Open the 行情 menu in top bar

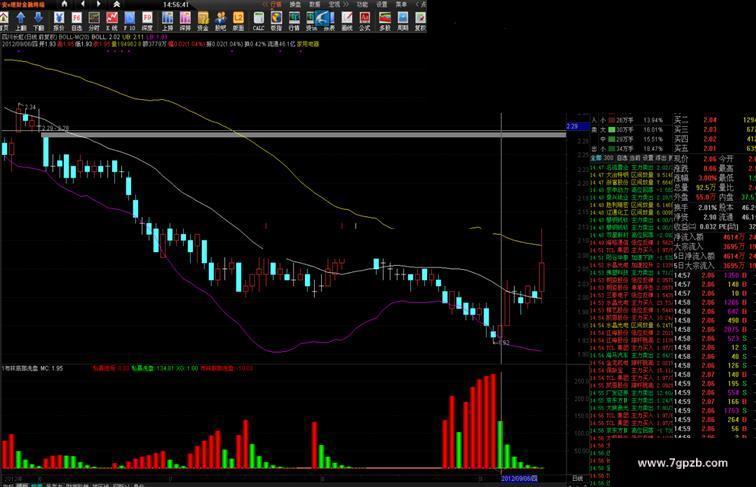pyautogui.click(x=276, y=4)
